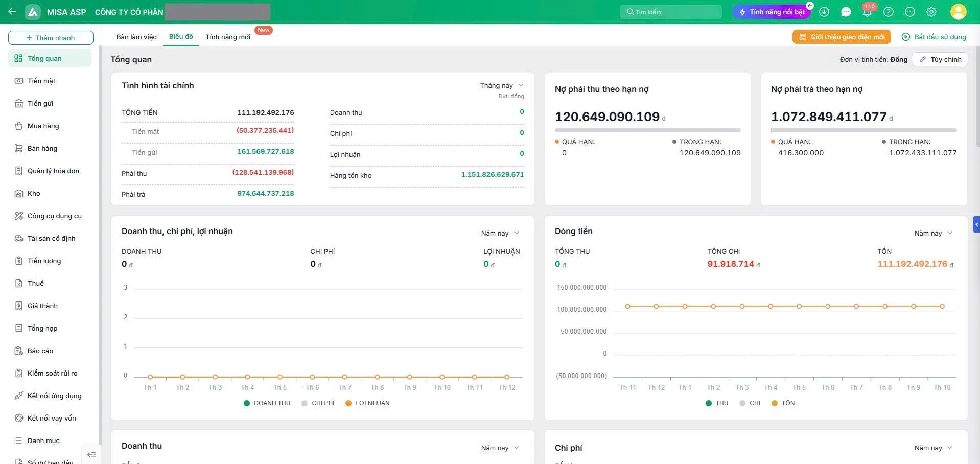Screen dimensions: 980x464
Task: Click the more options circle icon
Action: click(x=910, y=12)
